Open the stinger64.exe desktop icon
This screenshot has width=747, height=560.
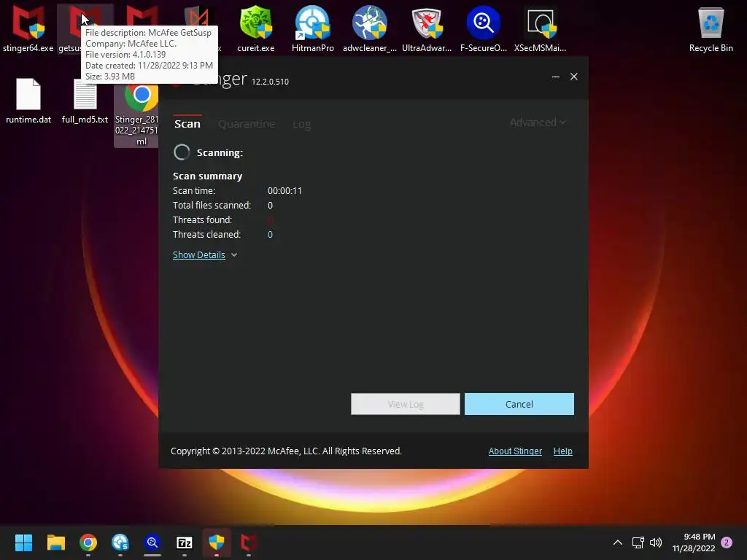click(x=28, y=28)
